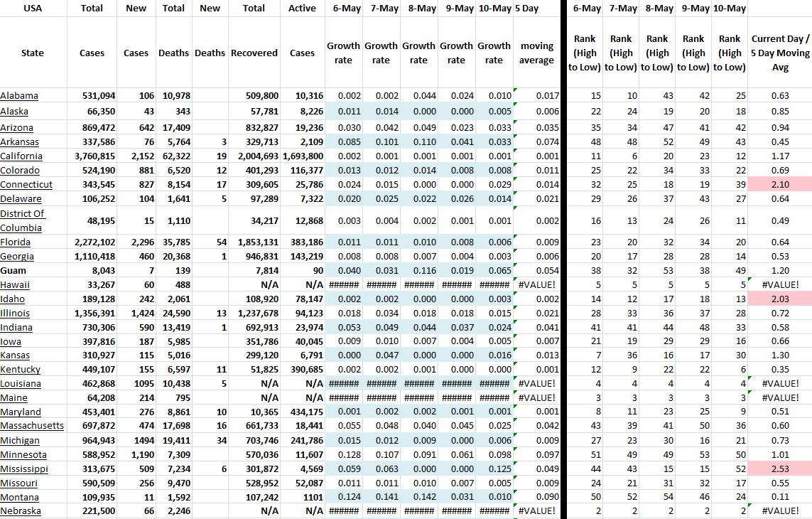Select the Guam row label
812x519 pixels.
point(13,270)
